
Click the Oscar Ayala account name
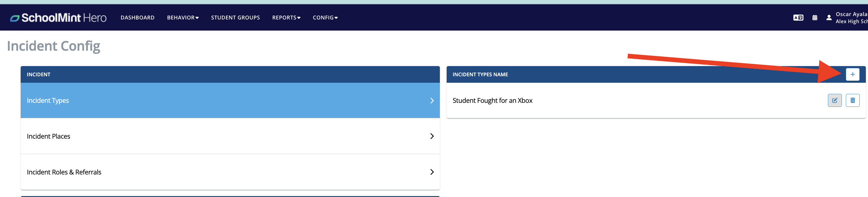[x=851, y=14]
